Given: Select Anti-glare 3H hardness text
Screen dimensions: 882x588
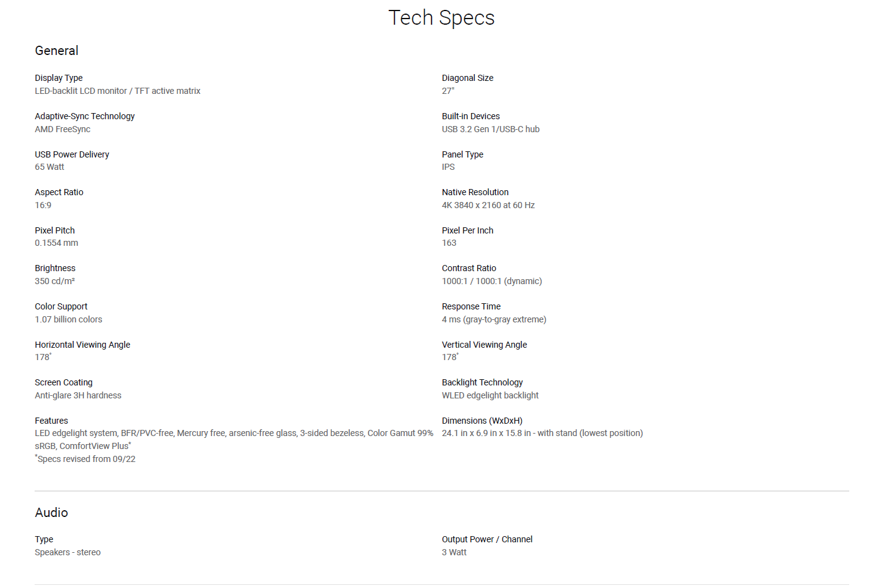Looking at the screenshot, I should point(78,395).
